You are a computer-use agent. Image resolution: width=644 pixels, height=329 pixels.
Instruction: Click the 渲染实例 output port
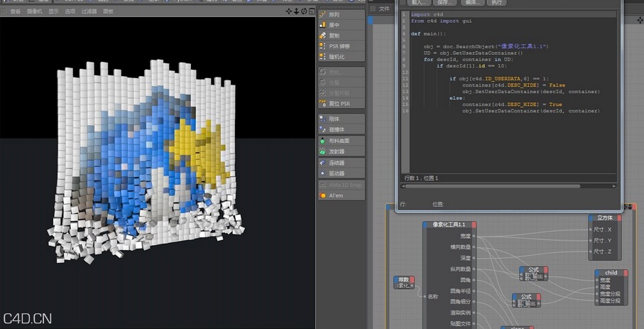pos(474,313)
